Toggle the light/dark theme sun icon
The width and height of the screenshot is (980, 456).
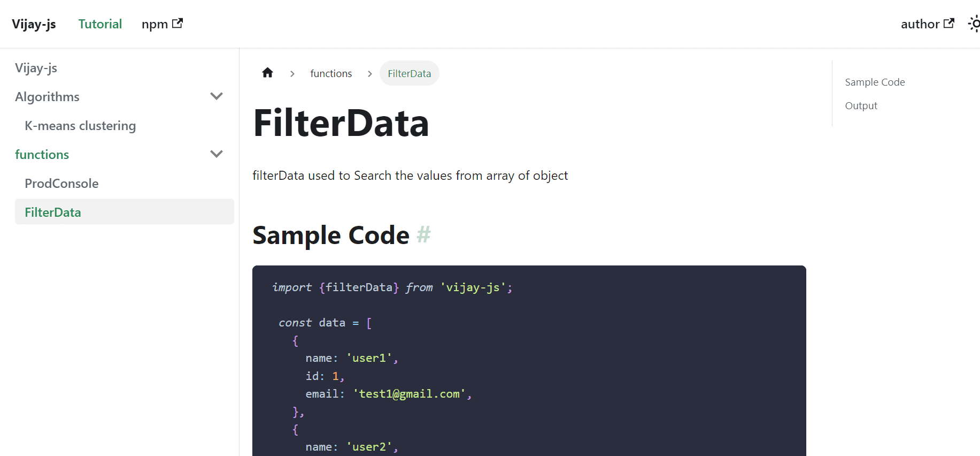(974, 24)
